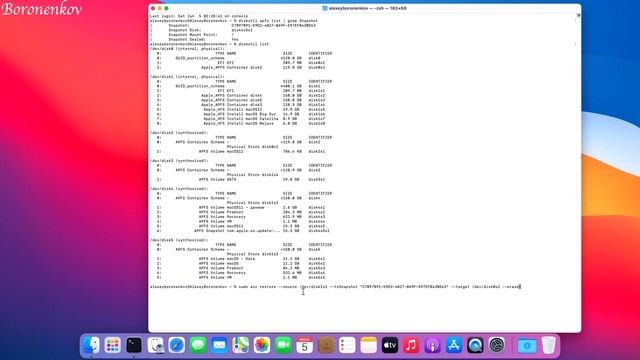Open the Downloads folder in the dock
640x360 pixels.
(x=527, y=345)
